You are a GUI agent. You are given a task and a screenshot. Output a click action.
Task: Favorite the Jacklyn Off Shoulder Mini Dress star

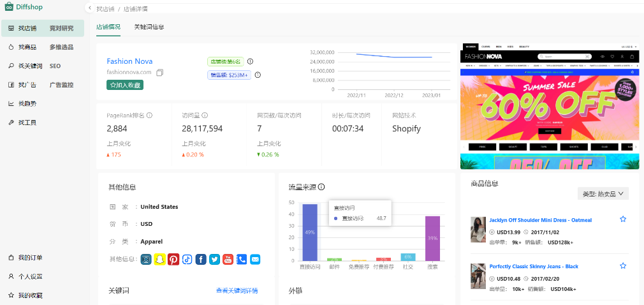tap(623, 219)
